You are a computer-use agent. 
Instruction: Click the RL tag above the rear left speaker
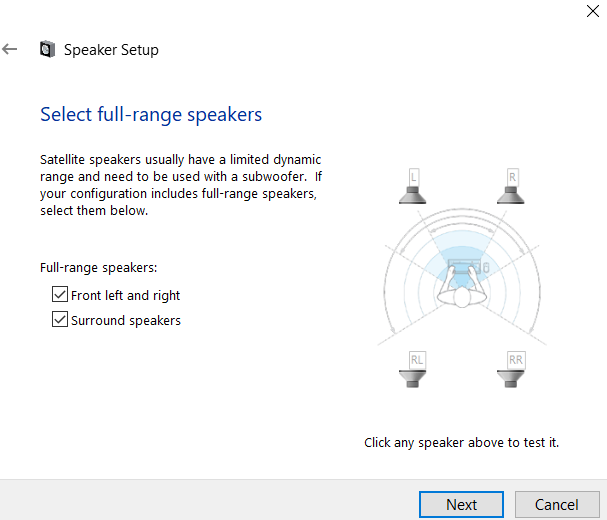417,360
